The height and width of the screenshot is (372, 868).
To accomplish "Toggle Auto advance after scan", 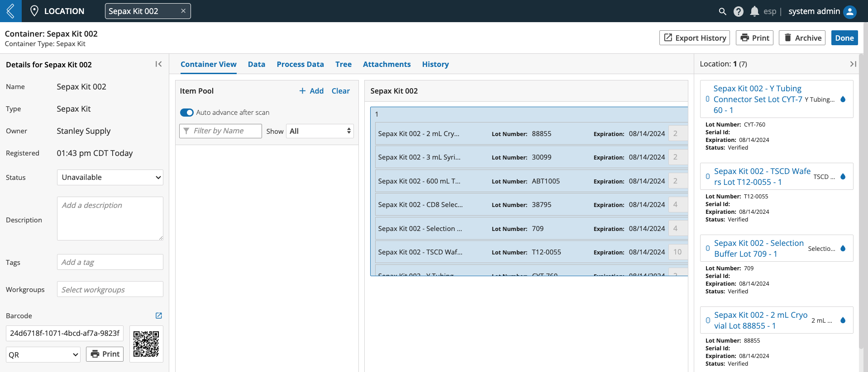I will pos(187,113).
